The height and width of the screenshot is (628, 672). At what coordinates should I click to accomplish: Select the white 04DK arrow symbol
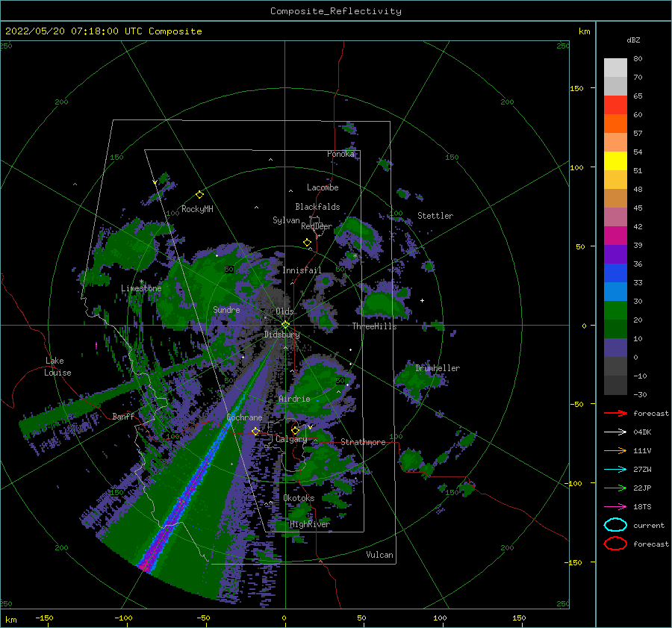[615, 432]
